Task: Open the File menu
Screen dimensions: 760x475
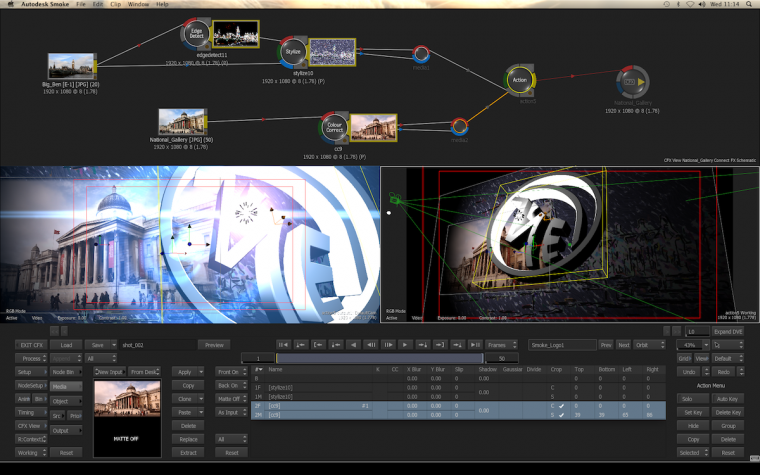Action: tap(80, 4)
